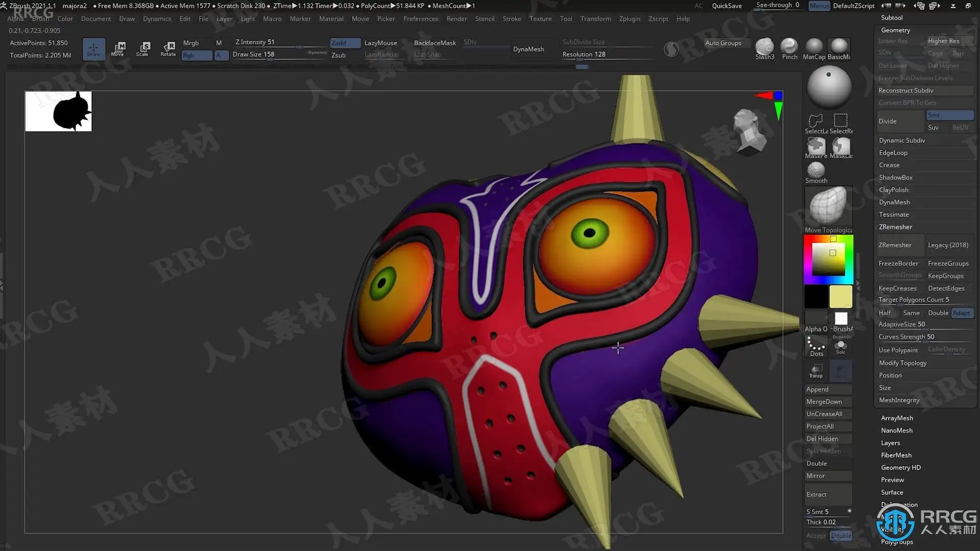
Task: Open the current material preview sphere
Action: point(829,87)
